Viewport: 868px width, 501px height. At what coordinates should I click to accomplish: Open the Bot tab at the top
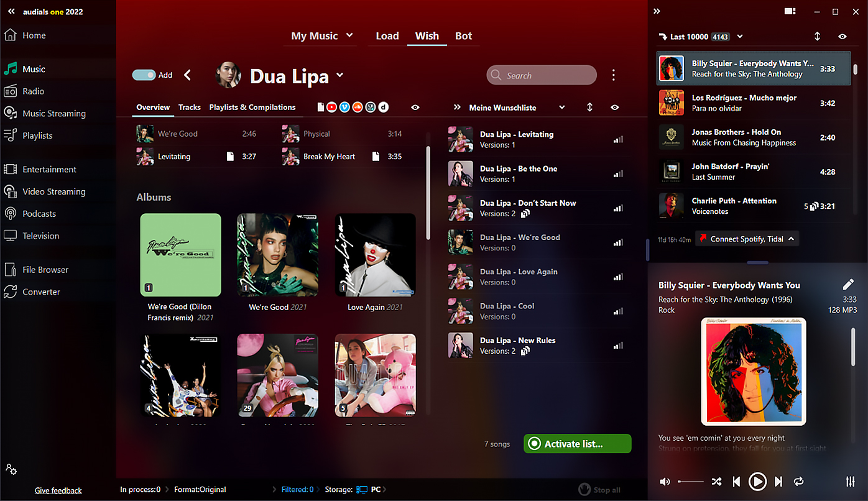click(x=464, y=35)
